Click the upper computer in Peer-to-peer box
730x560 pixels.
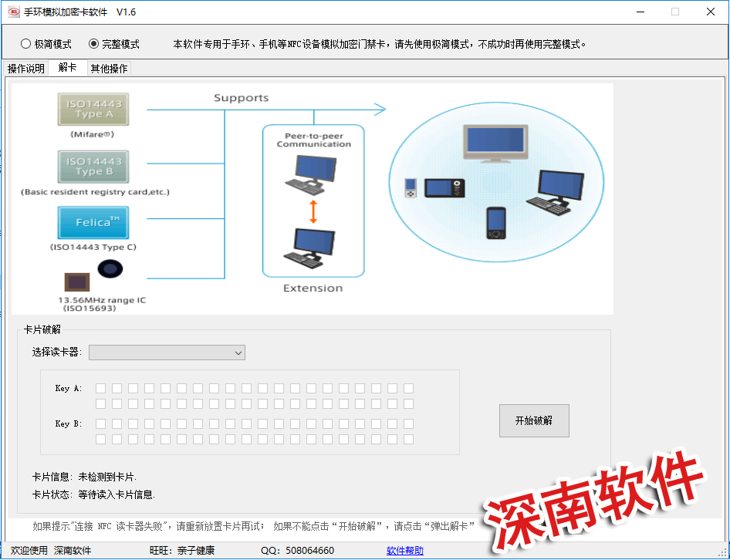311,174
